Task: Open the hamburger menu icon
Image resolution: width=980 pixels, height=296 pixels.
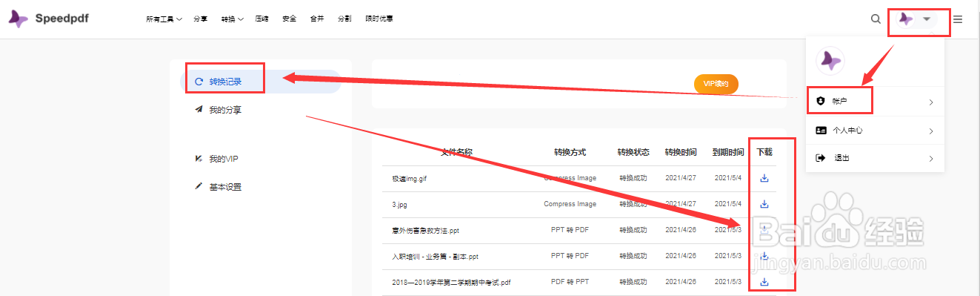Action: (x=958, y=19)
